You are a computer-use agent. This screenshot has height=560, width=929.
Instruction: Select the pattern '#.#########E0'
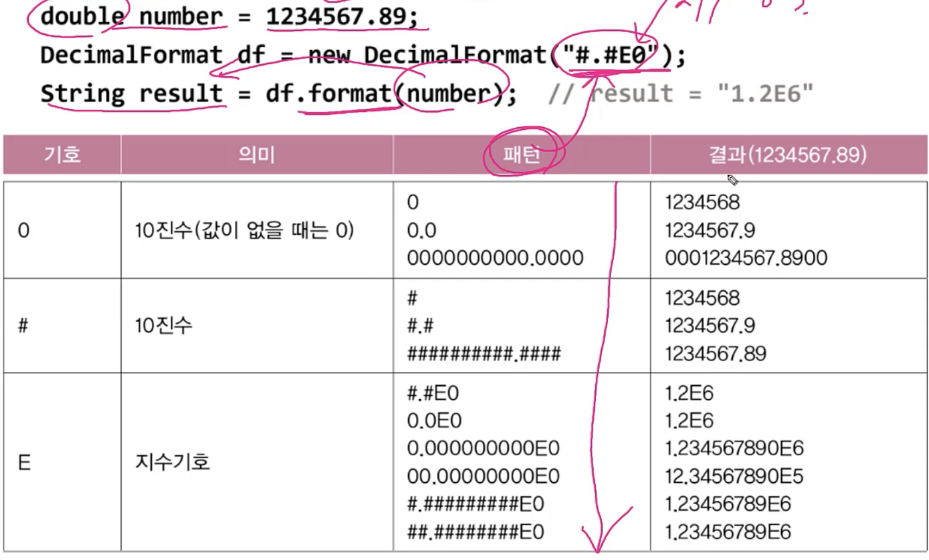point(475,504)
